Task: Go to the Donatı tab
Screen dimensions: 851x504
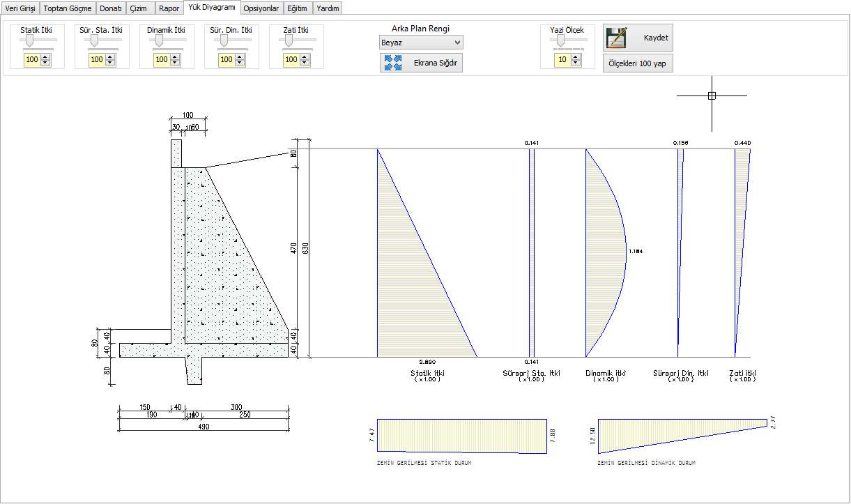Action: click(x=111, y=8)
